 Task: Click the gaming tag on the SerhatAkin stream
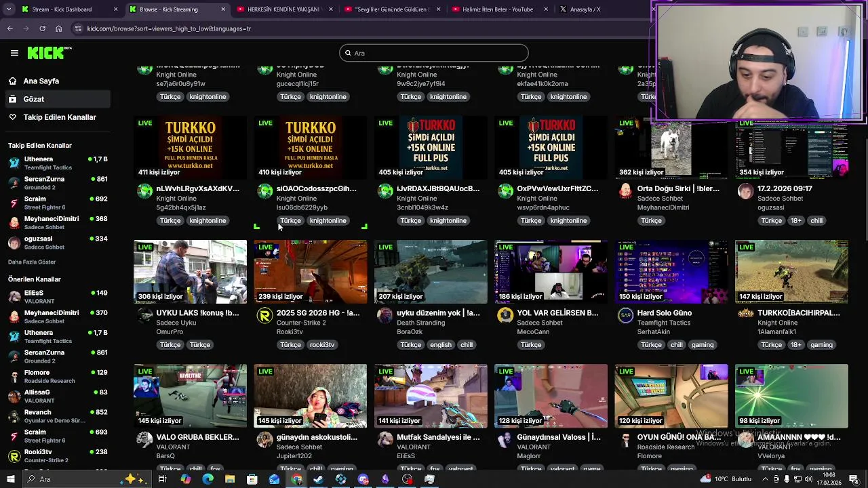point(703,344)
